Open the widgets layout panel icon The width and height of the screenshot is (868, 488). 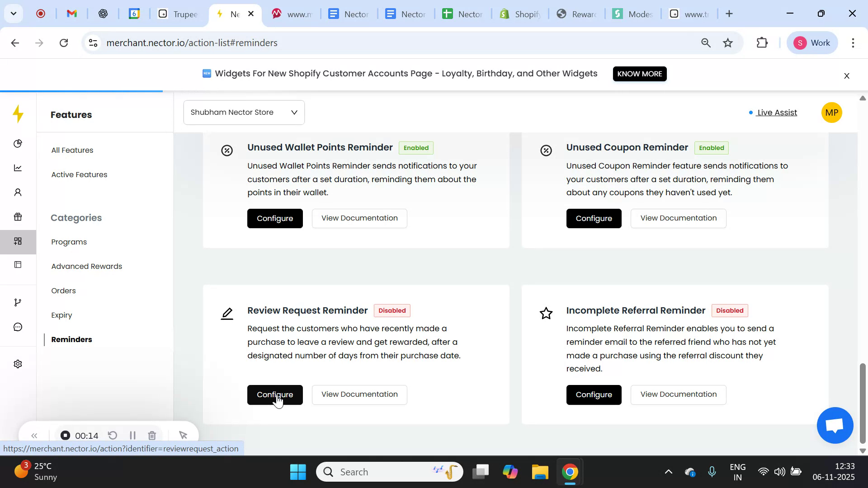18,264
